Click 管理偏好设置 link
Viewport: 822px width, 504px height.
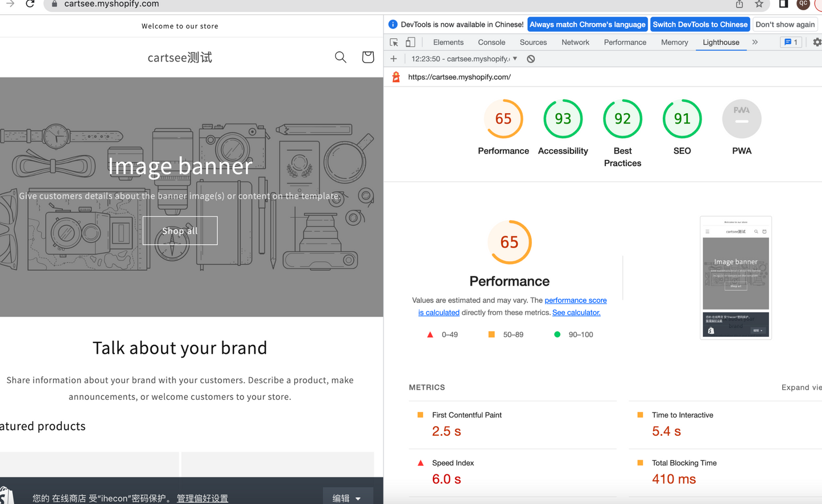point(202,498)
